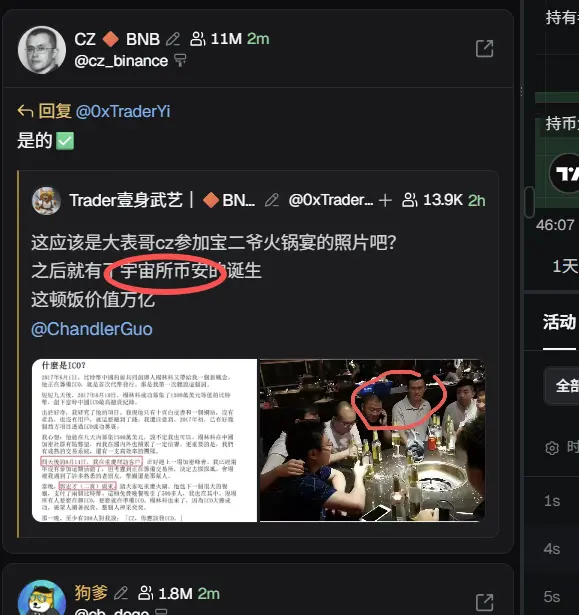This screenshot has height=615, width=579.
Task: Click the settings gear icon in right panel
Action: point(552,448)
